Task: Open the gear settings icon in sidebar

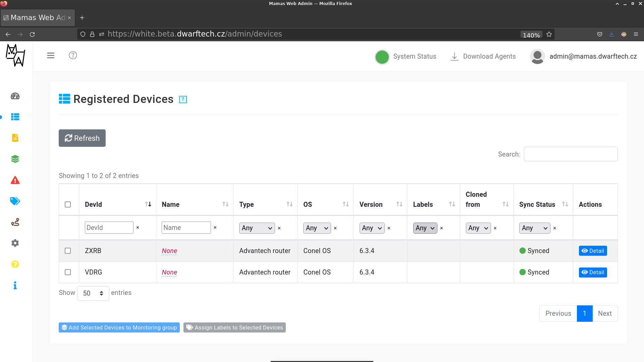Action: [x=15, y=243]
